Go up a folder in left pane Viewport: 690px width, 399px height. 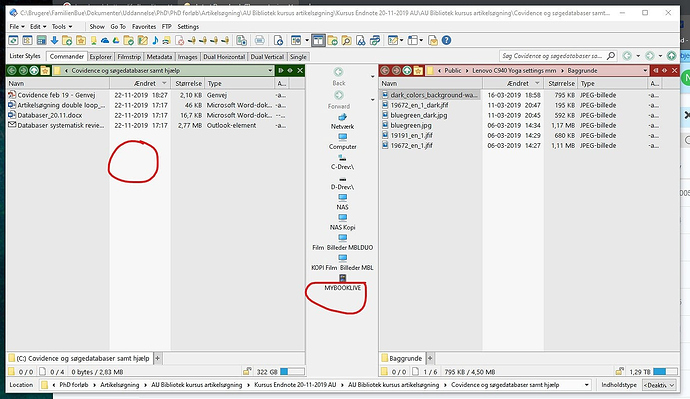click(x=34, y=70)
